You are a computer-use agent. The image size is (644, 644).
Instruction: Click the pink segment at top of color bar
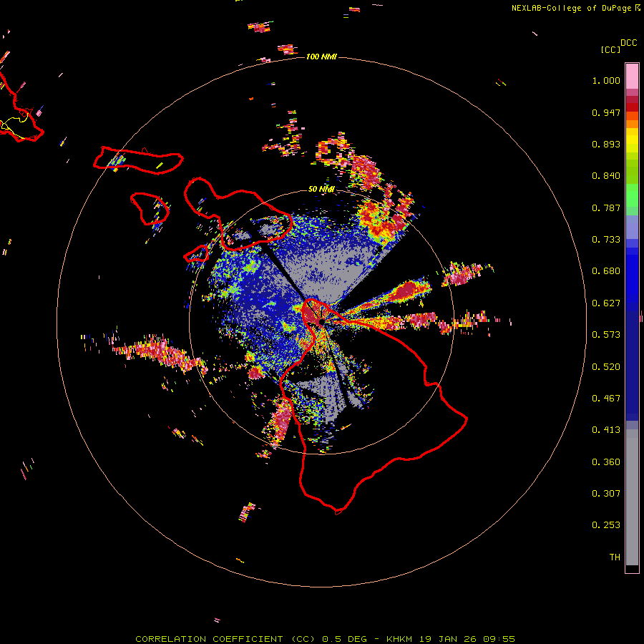point(632,77)
